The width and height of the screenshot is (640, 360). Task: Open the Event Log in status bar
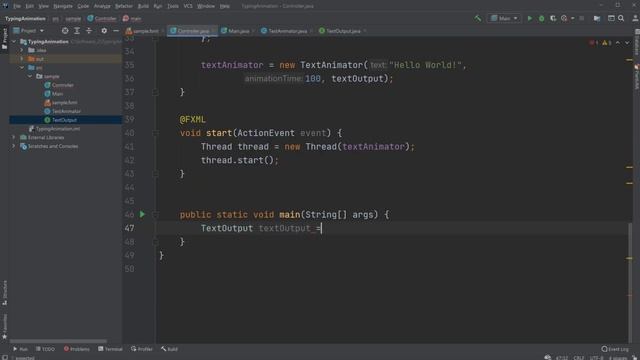[615, 349]
